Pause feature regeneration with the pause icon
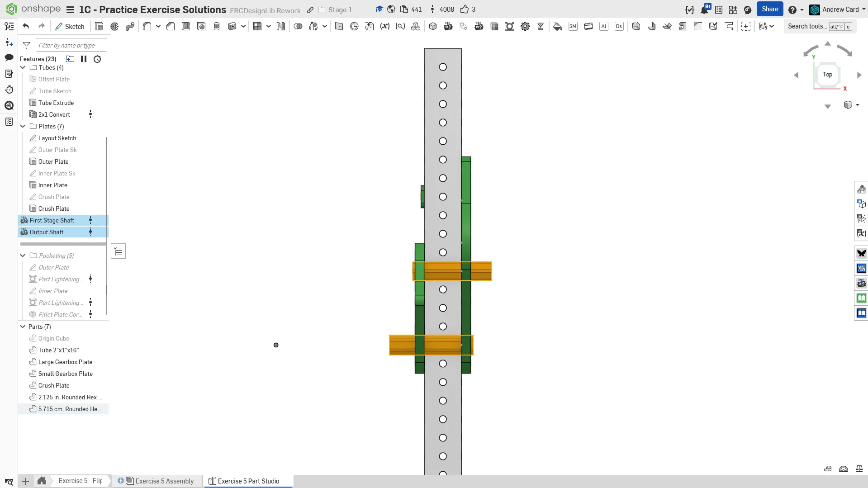This screenshot has height=488, width=868. click(84, 59)
